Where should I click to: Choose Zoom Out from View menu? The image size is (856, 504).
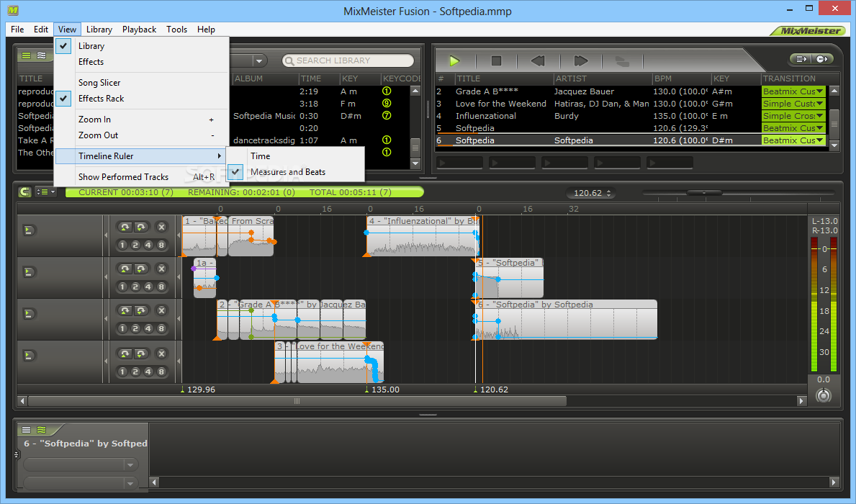click(142, 135)
